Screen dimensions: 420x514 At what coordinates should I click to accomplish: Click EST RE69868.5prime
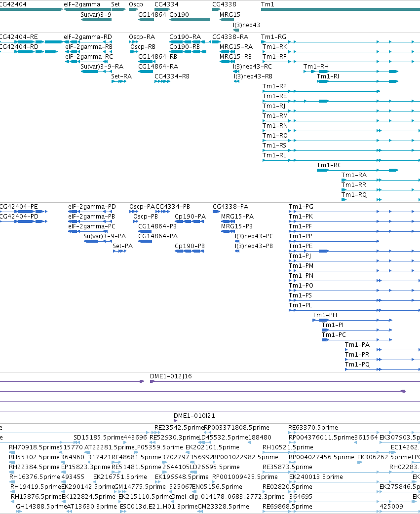(x=287, y=507)
